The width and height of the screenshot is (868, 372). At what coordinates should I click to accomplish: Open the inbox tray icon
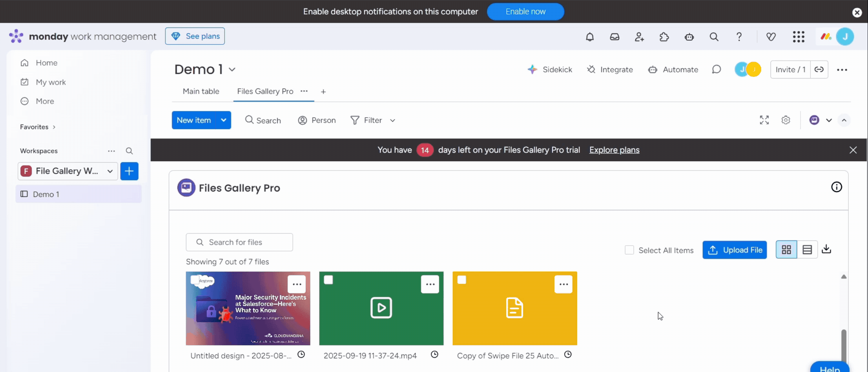point(614,37)
